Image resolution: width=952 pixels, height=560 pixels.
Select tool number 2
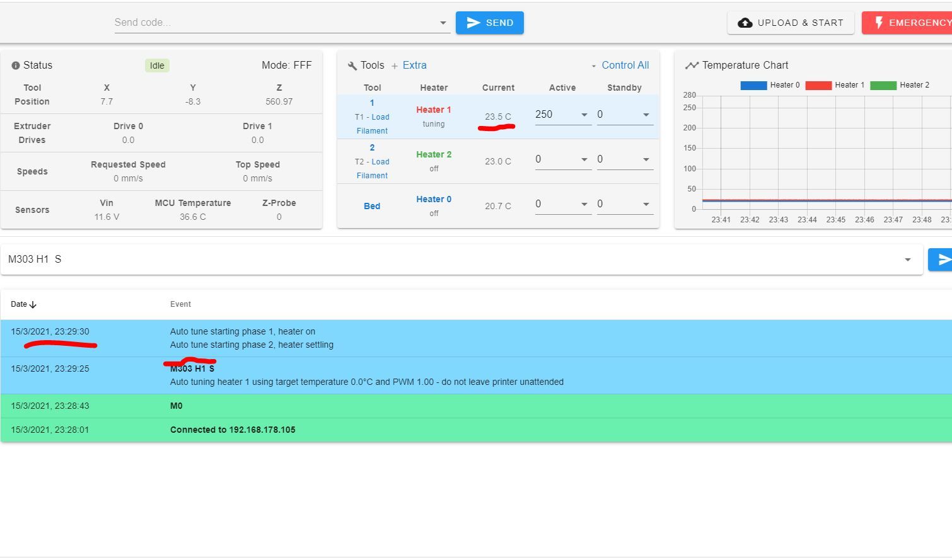(x=372, y=147)
